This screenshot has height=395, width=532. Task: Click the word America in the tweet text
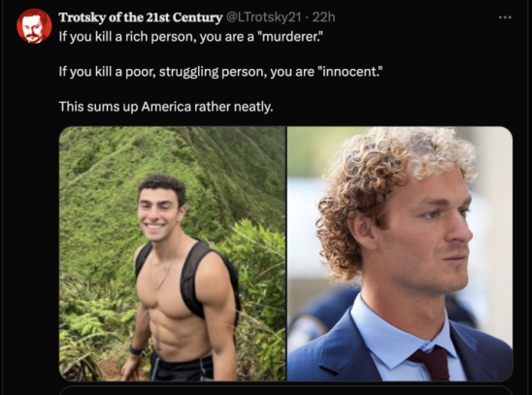point(166,107)
